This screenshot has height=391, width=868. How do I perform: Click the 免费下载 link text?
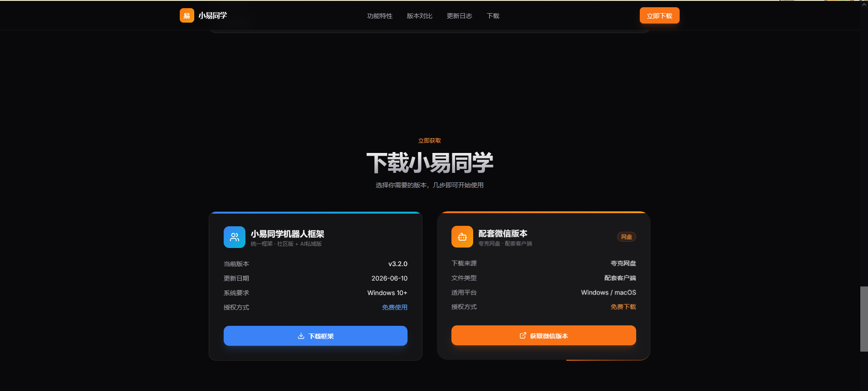point(623,307)
